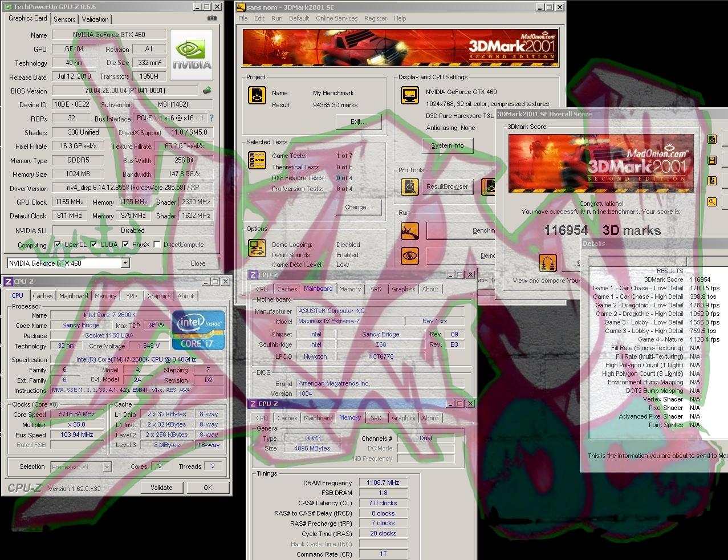The image size is (728, 560).
Task: Click the ResultBrowser button
Action: (x=448, y=186)
